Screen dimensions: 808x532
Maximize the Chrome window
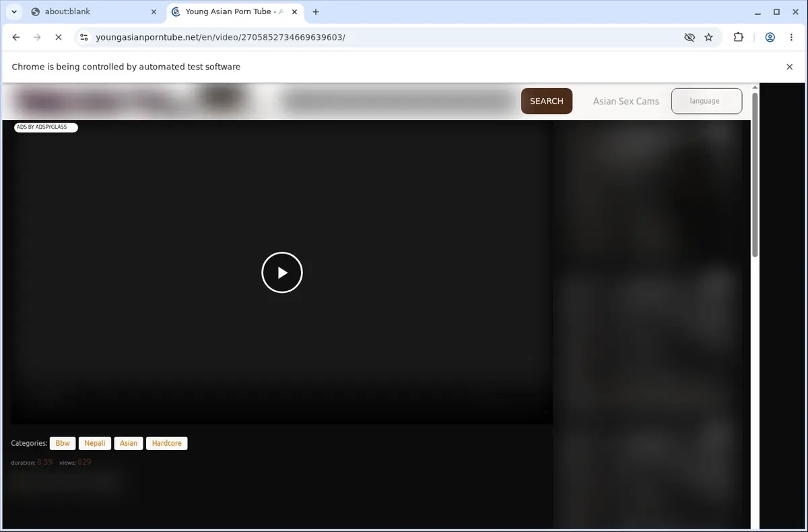pos(776,11)
